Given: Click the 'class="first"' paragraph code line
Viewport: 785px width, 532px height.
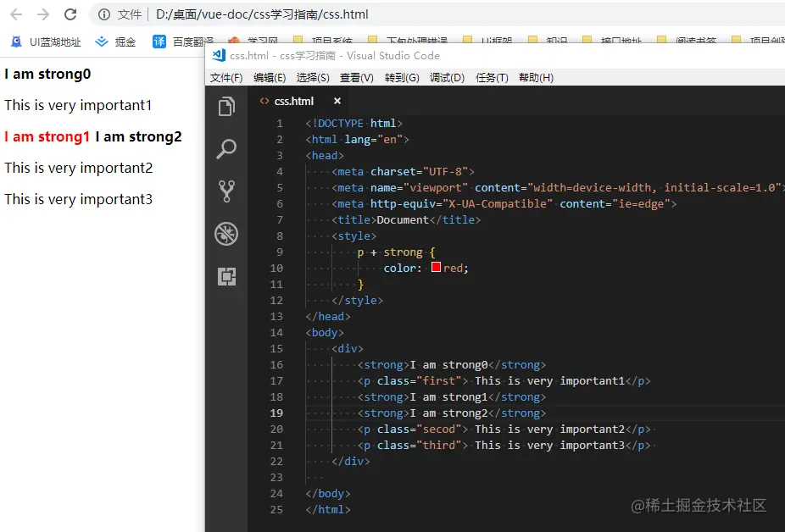Looking at the screenshot, I should coord(504,381).
